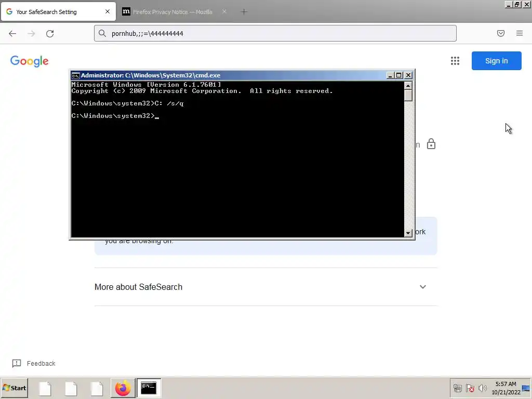Click the magnifier icon in the address bar
The height and width of the screenshot is (399, 532).
click(102, 33)
